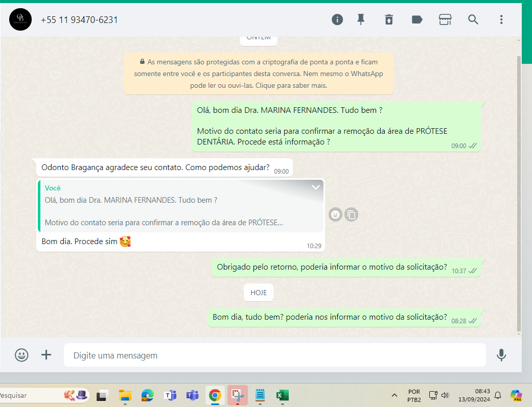Open the Notepad taskbar icon
The height and width of the screenshot is (407, 532).
pyautogui.click(x=260, y=395)
